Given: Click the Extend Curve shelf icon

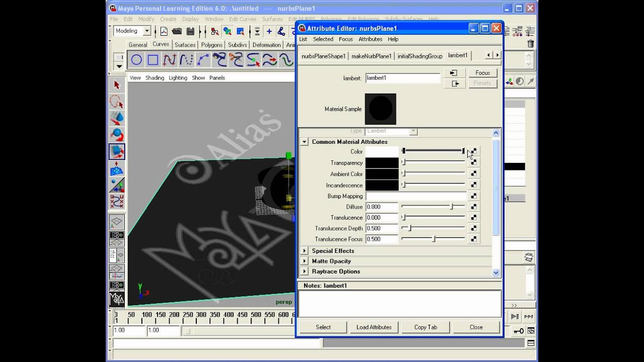Looking at the screenshot, I should click(x=269, y=60).
